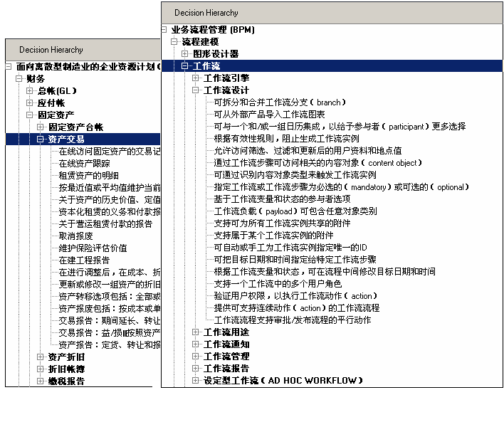Viewport: 504px width, 427px height.
Task: Select 根据有效性规则，阻止生成工作流实例 item
Action: click(287, 139)
